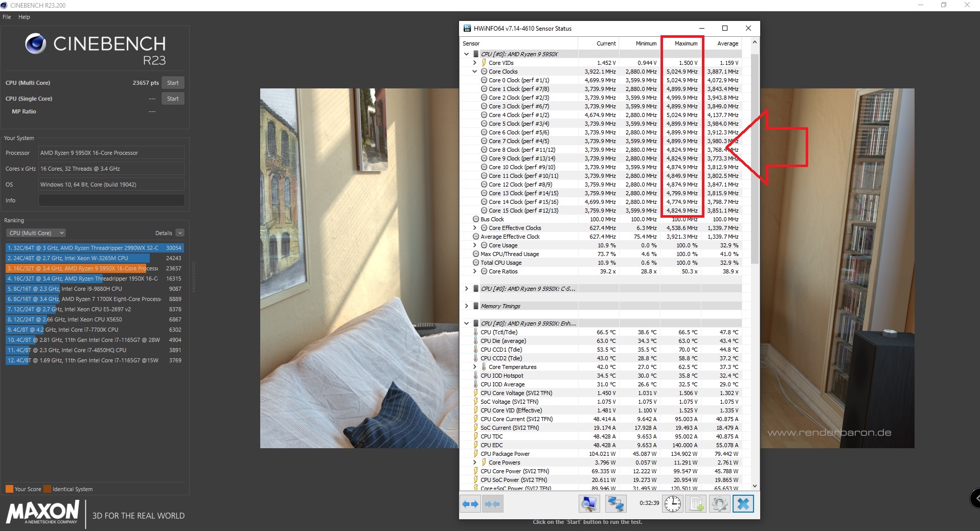Open the File menu in Cinebench

[7, 17]
